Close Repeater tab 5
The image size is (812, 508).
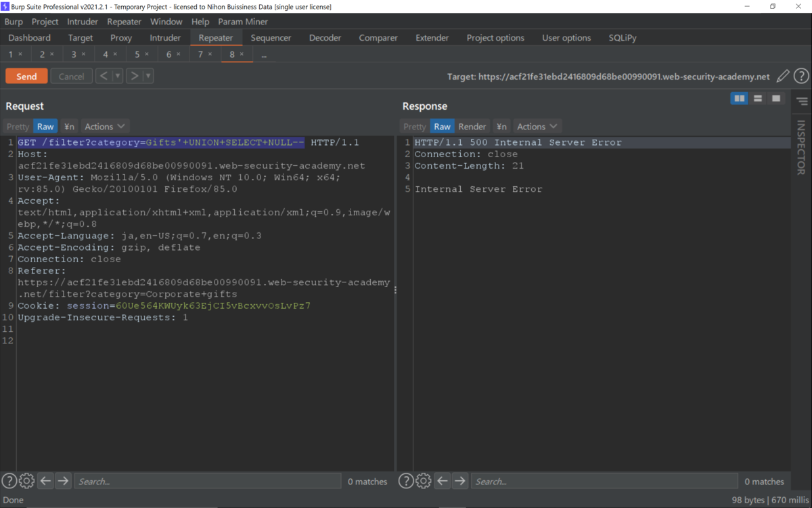click(147, 54)
